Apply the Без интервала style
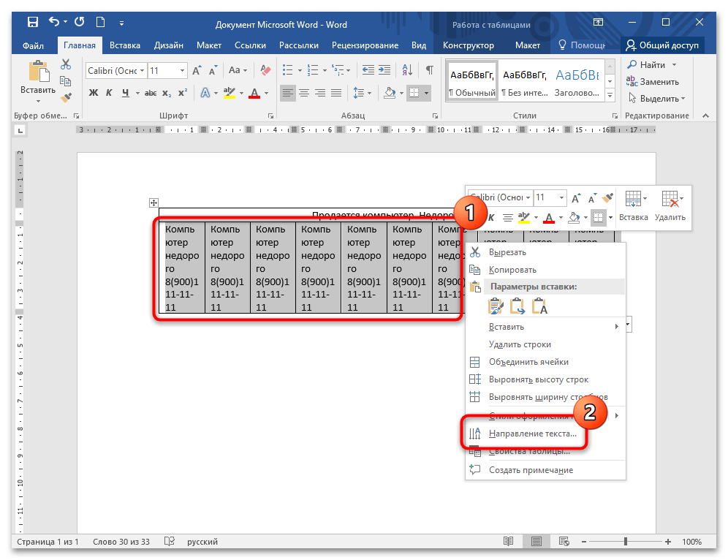The height and width of the screenshot is (560, 728). (x=525, y=82)
